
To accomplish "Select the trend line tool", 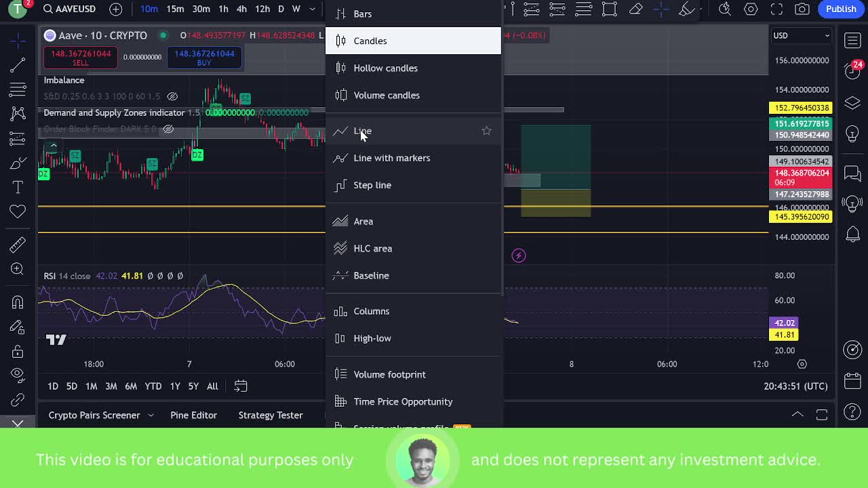I will (18, 65).
